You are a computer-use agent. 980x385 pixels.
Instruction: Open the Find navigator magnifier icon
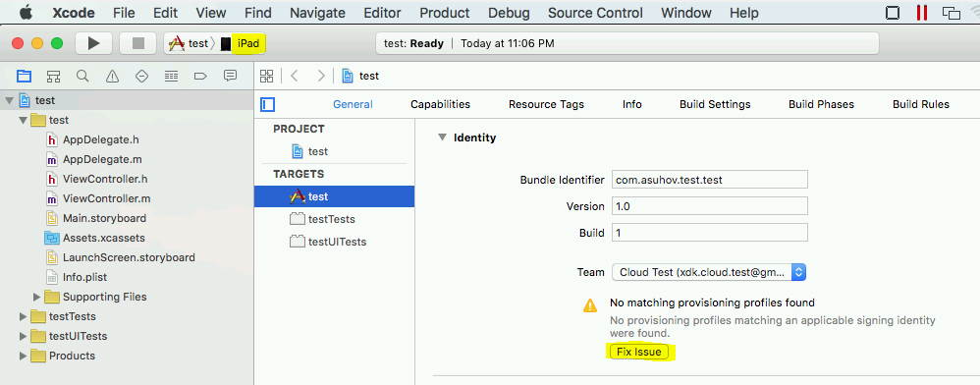82,77
